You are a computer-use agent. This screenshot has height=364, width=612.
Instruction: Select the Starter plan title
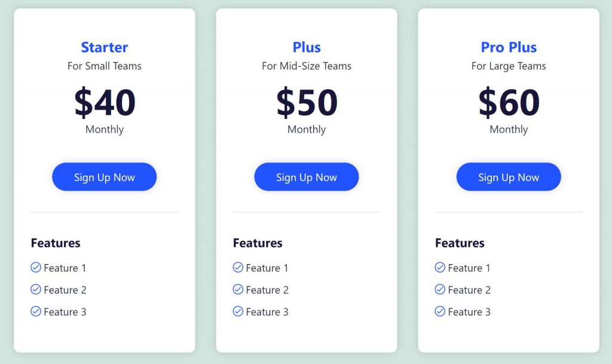click(105, 47)
